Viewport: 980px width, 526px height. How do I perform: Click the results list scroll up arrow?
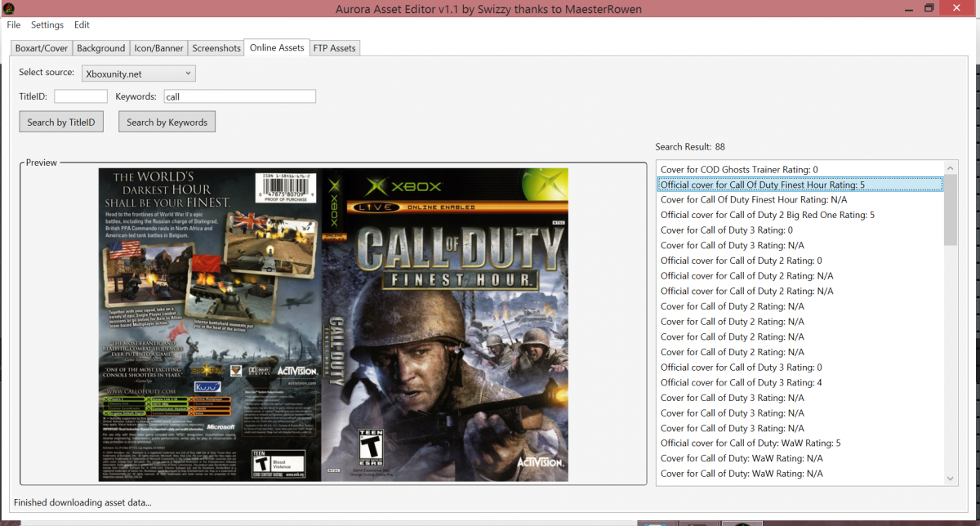[x=951, y=167]
